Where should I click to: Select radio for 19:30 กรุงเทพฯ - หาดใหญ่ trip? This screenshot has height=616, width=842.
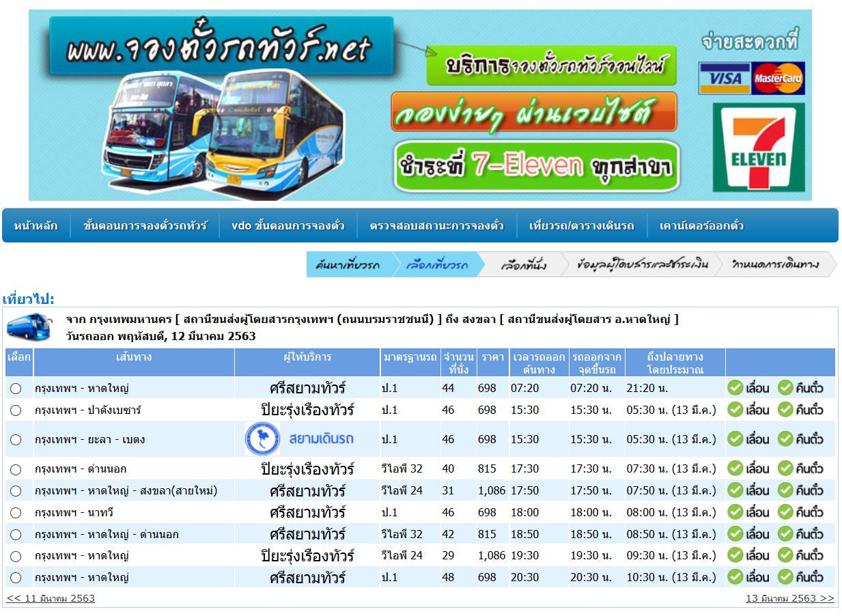[16, 557]
